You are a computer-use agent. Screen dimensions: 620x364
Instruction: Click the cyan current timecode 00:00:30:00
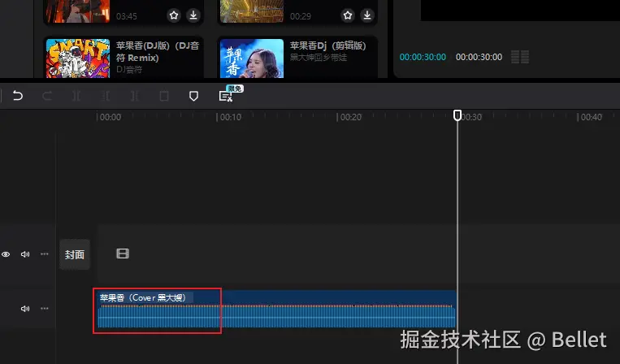pyautogui.click(x=423, y=57)
